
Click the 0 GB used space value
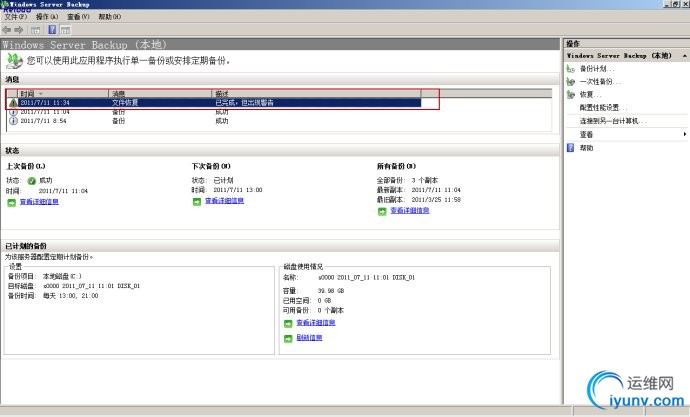pyautogui.click(x=324, y=300)
